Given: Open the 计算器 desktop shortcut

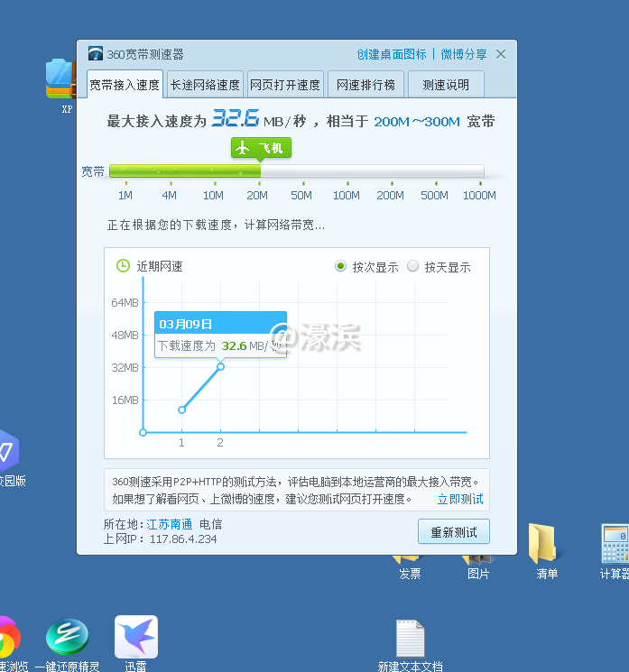Looking at the screenshot, I should tap(615, 543).
